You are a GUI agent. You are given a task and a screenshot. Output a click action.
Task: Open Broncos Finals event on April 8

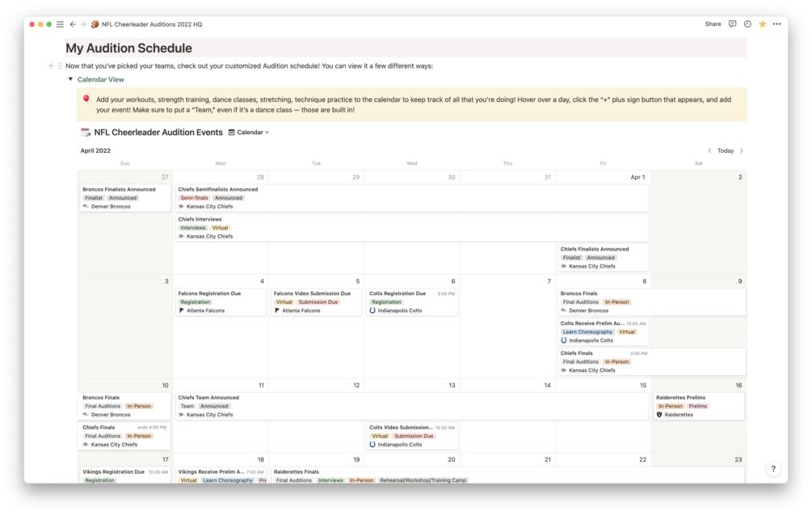pyautogui.click(x=652, y=302)
